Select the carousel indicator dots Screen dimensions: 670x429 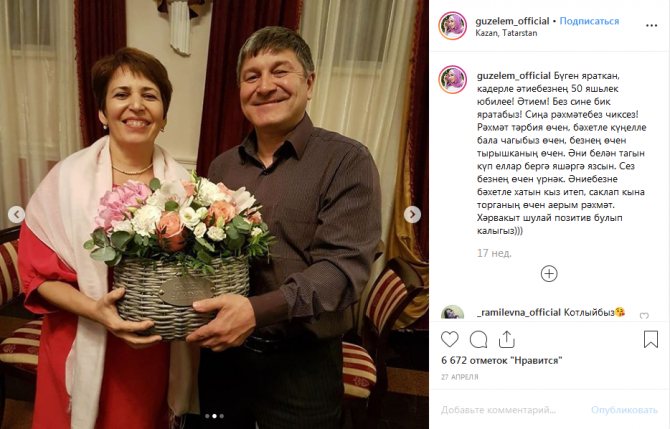pyautogui.click(x=214, y=416)
